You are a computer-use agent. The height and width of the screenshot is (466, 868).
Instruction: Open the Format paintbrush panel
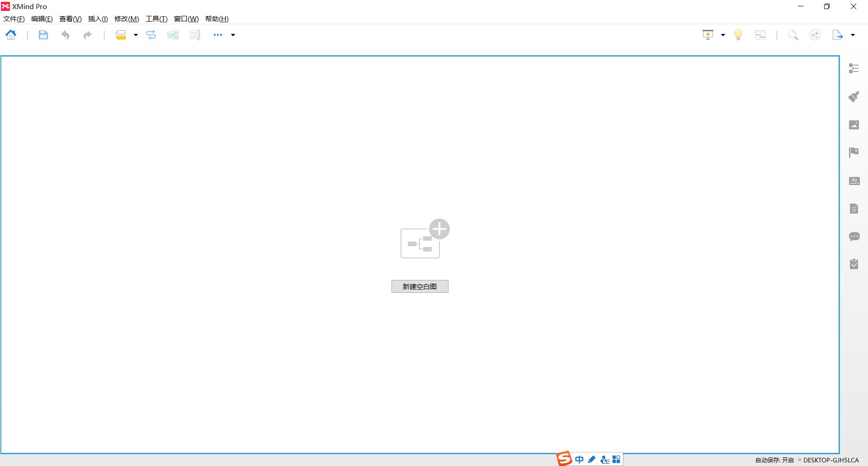pos(854,96)
